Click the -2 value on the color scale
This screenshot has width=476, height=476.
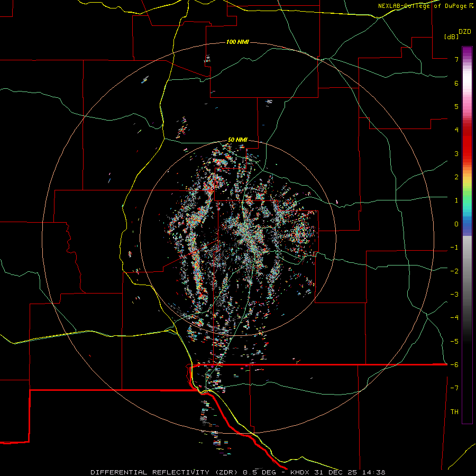[454, 271]
